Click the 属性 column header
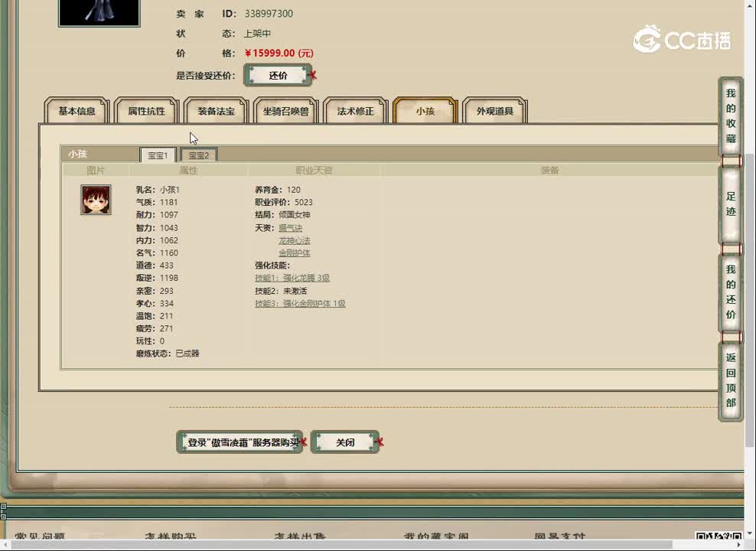Image resolution: width=756 pixels, height=551 pixels. [x=188, y=170]
